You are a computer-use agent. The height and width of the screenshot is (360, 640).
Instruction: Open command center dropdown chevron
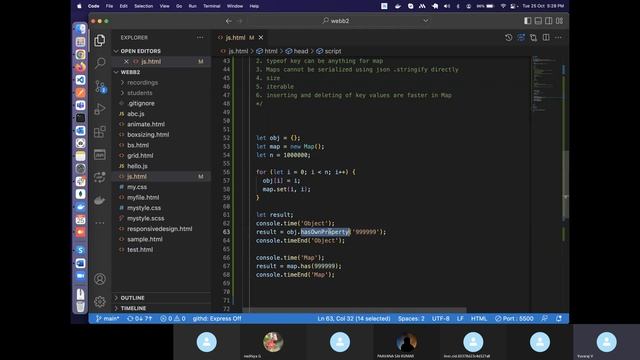point(426,21)
